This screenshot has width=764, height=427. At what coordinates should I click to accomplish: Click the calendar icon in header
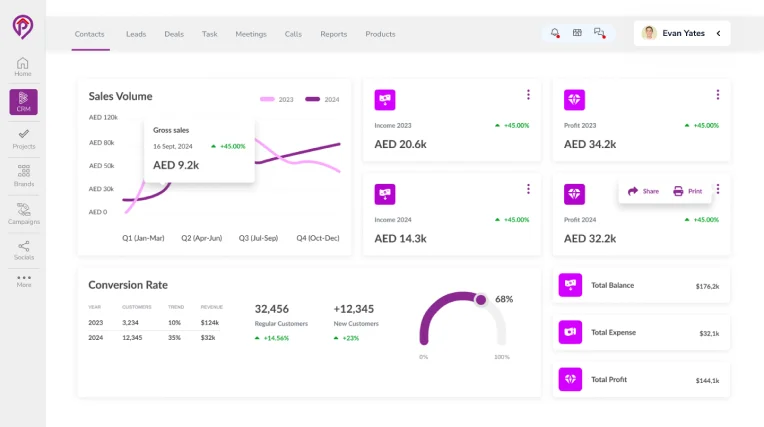577,33
